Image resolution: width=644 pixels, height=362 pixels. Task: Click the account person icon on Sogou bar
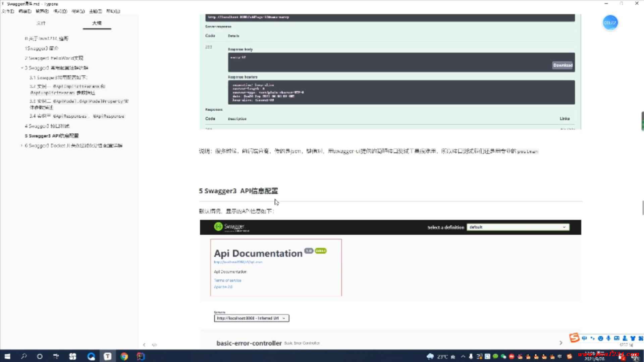point(625,338)
